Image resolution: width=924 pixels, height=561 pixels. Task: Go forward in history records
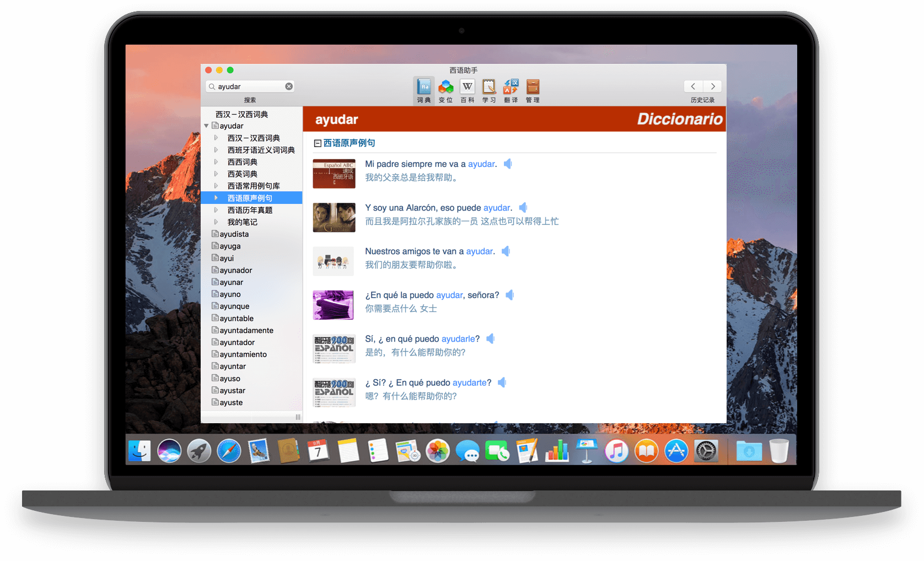[x=713, y=87]
